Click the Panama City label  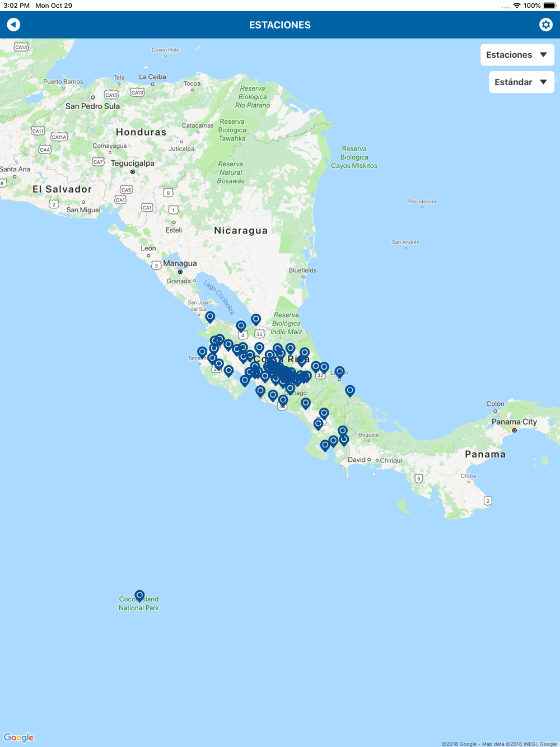point(514,422)
